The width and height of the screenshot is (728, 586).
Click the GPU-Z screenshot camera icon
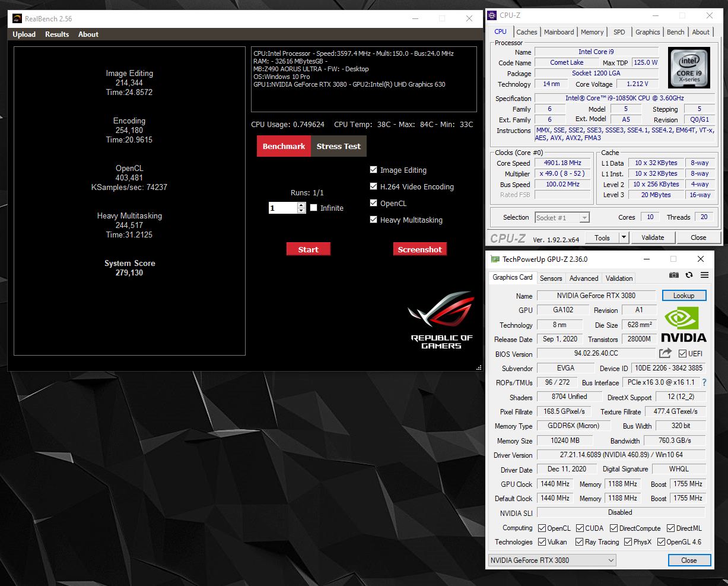(673, 275)
